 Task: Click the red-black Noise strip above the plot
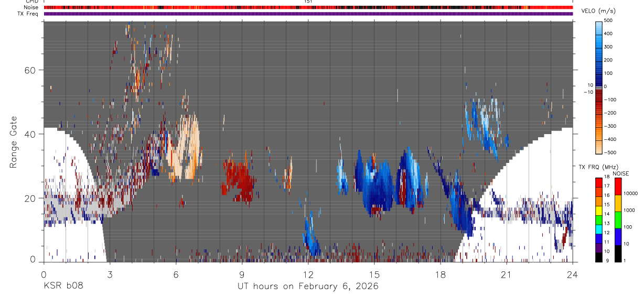pos(308,7)
